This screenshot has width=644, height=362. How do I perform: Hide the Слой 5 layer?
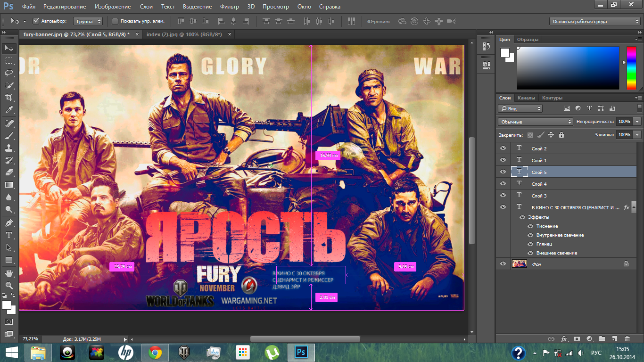[x=503, y=172]
